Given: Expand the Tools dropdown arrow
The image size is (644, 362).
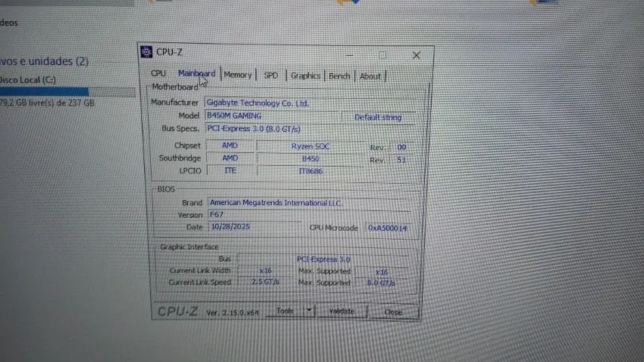Looking at the screenshot, I should pos(310,311).
